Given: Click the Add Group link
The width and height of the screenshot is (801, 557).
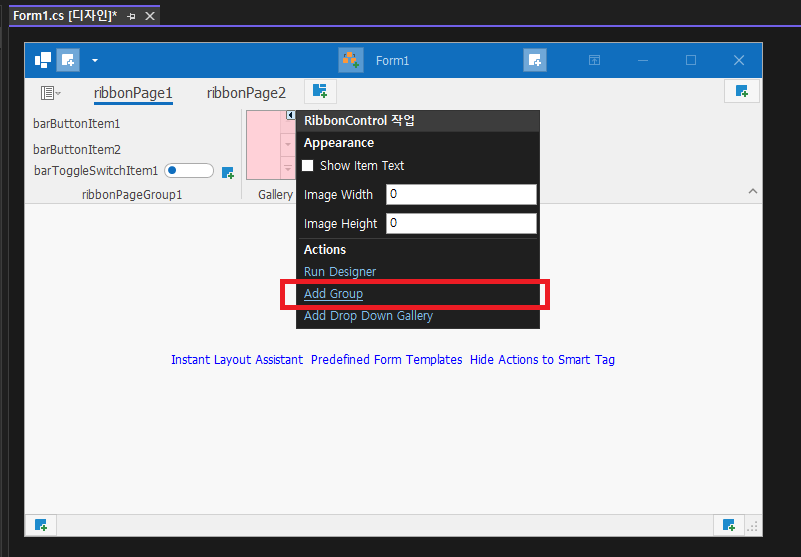Looking at the screenshot, I should (333, 294).
